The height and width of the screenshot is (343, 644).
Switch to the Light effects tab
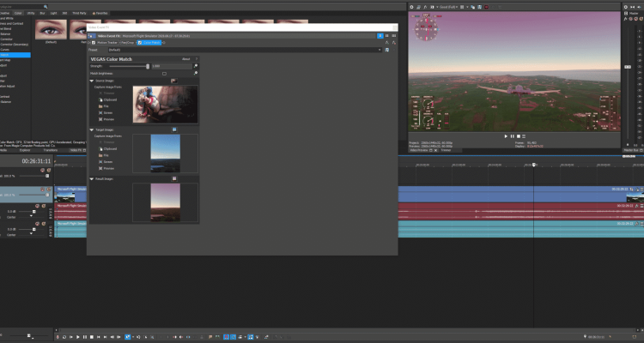click(x=53, y=13)
